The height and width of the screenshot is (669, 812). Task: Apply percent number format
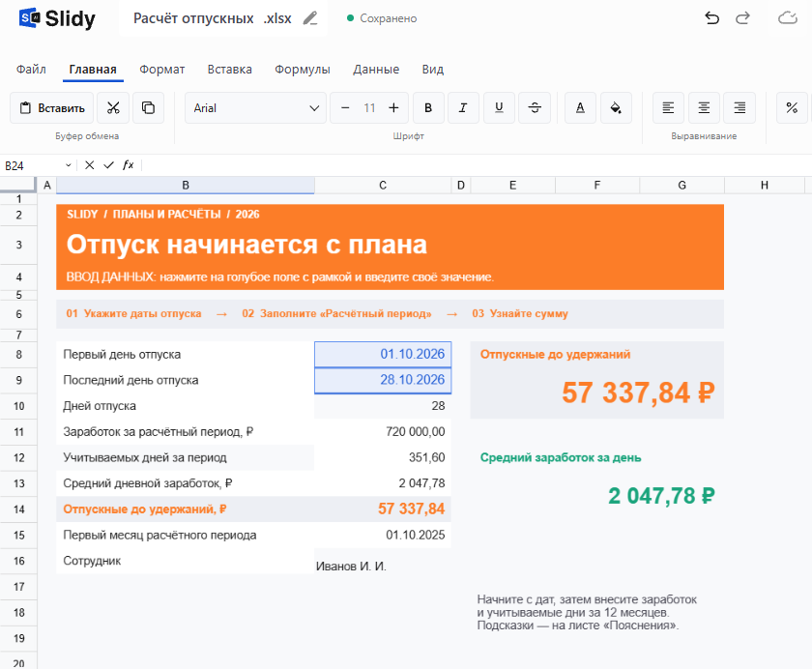792,107
